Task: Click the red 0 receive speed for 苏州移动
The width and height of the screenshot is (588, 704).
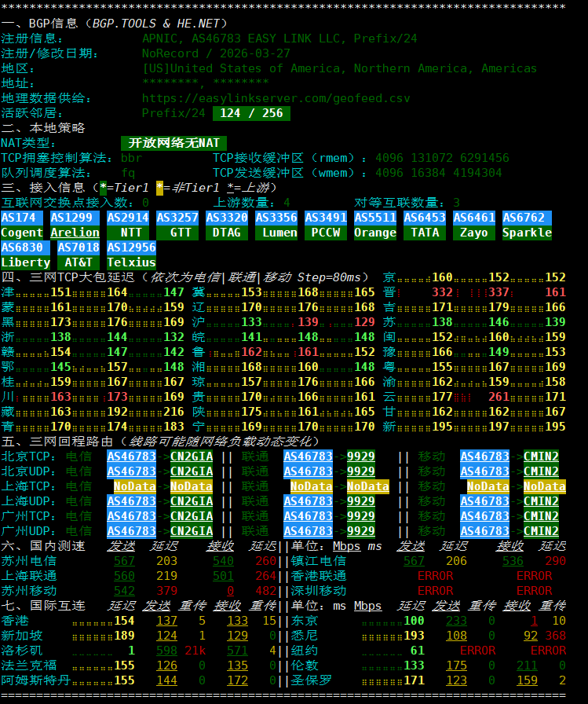Action: (x=231, y=591)
